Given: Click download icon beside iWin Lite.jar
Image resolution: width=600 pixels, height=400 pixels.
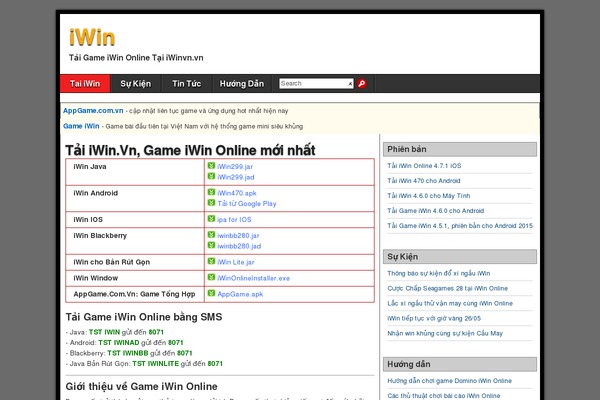Looking at the screenshot, I should pos(211,261).
